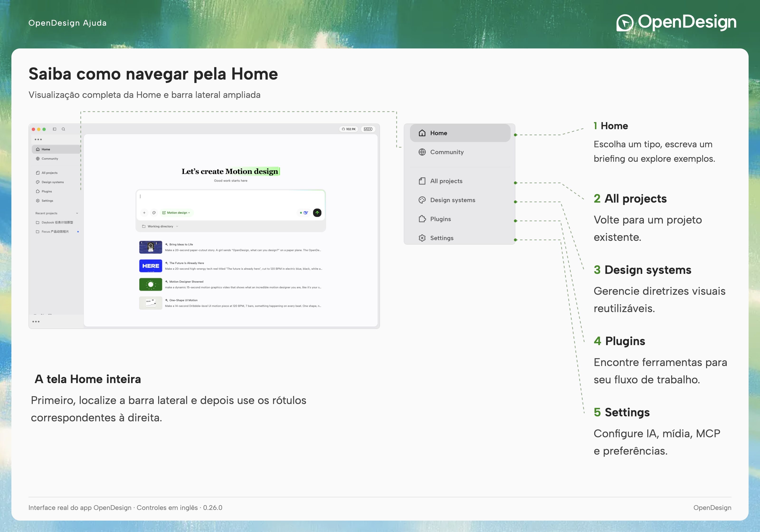Viewport: 760px width, 532px height.
Task: Open Community in the small app window sidebar
Action: pos(56,159)
